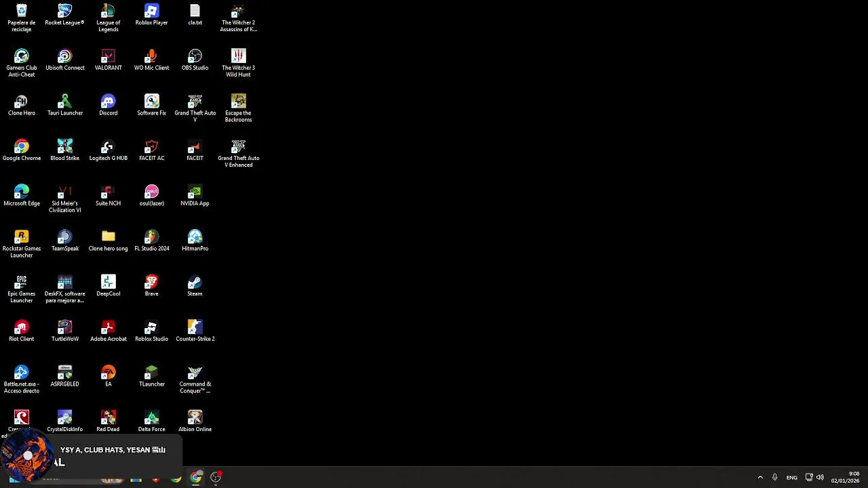Open the EA app desktop icon

[x=108, y=376]
